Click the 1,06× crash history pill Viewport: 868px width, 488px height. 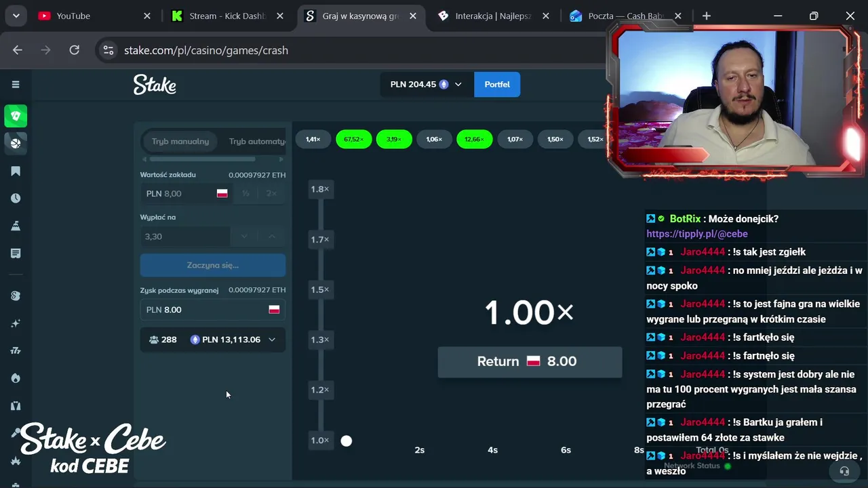[434, 139]
